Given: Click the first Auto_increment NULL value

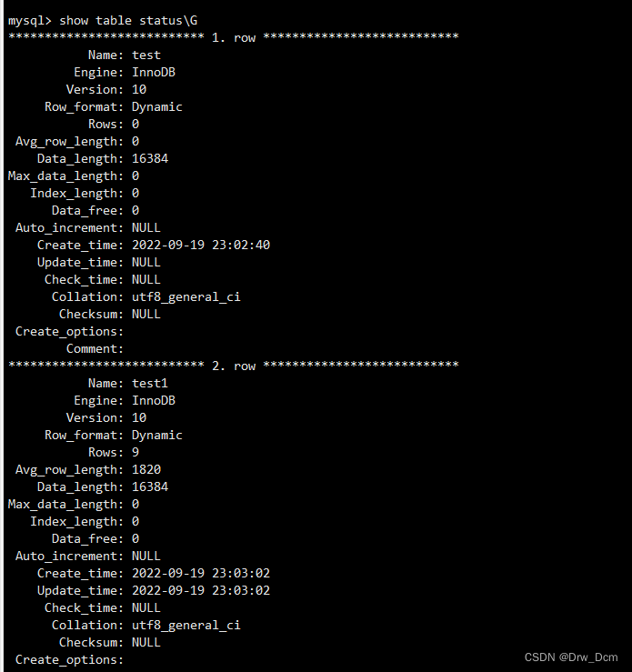Looking at the screenshot, I should coord(146,228).
